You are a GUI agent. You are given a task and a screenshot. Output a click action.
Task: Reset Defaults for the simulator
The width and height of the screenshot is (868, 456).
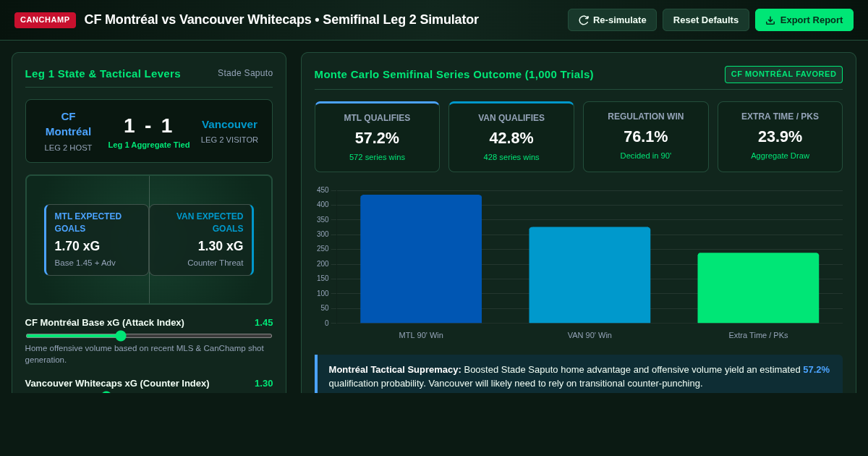pyautogui.click(x=706, y=20)
